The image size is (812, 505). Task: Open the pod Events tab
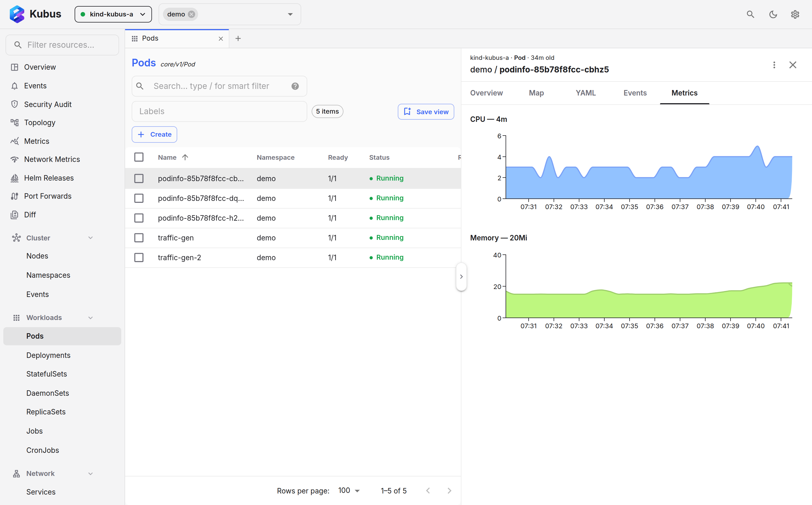click(635, 93)
